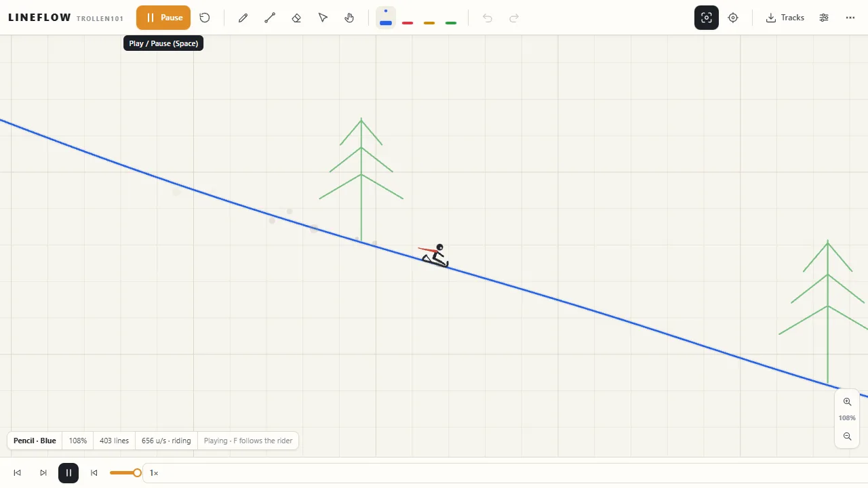Viewport: 868px width, 488px height.
Task: Click the reset/restart circular arrow icon
Action: [205, 18]
